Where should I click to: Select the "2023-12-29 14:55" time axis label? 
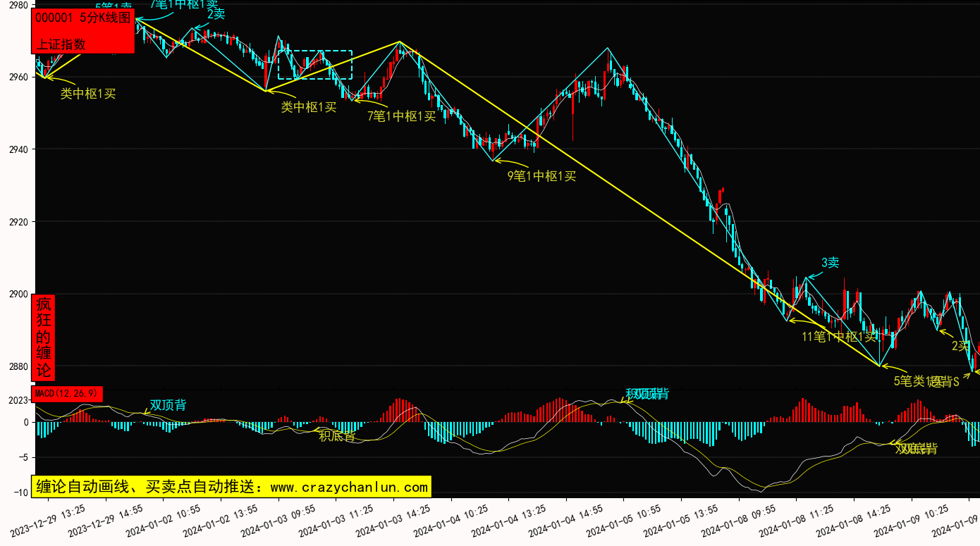(106, 521)
